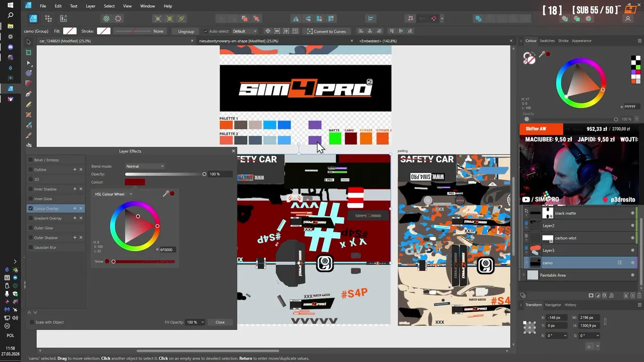
Task: Click Convert to Curves button
Action: tap(327, 31)
